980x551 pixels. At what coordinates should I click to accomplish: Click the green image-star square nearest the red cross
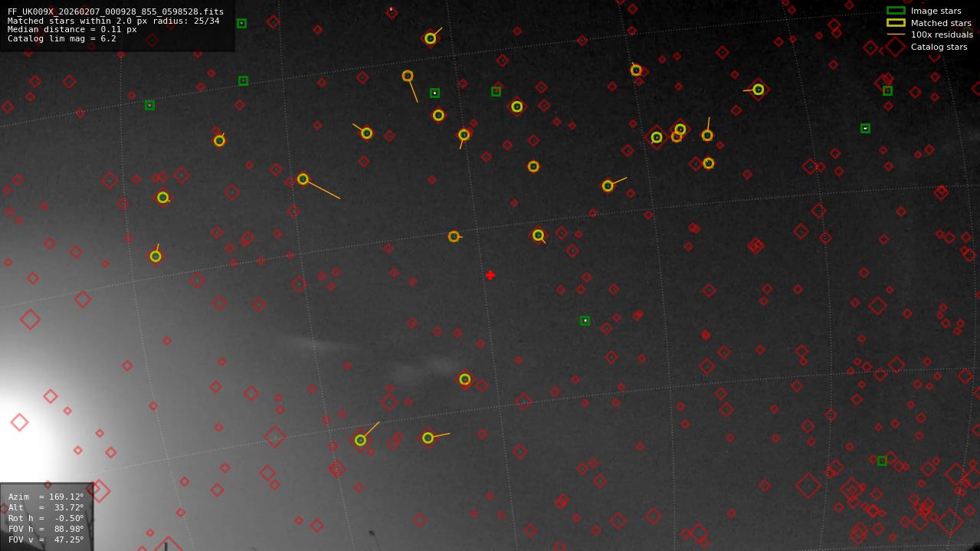point(585,320)
